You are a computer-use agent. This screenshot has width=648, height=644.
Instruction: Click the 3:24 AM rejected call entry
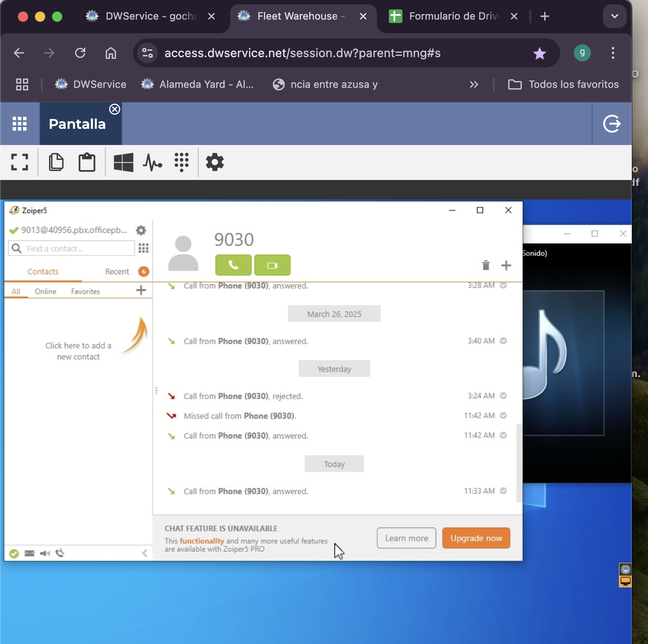tap(337, 396)
